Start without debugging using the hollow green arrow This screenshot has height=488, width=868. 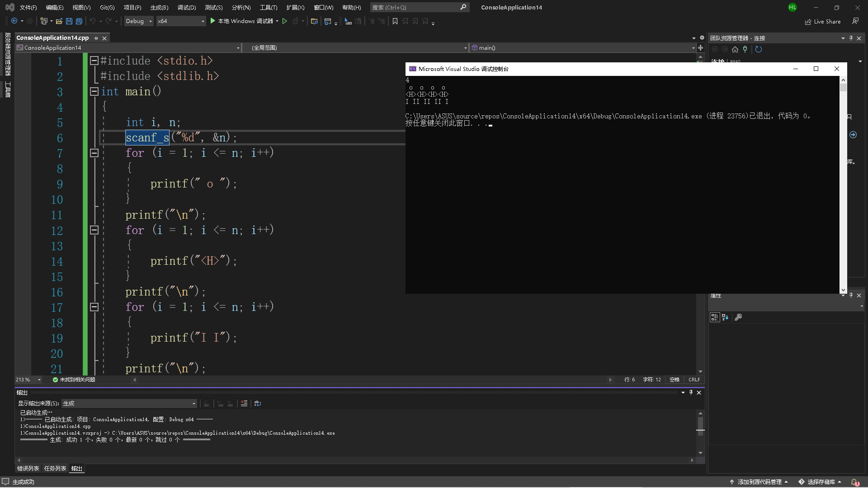tap(285, 21)
